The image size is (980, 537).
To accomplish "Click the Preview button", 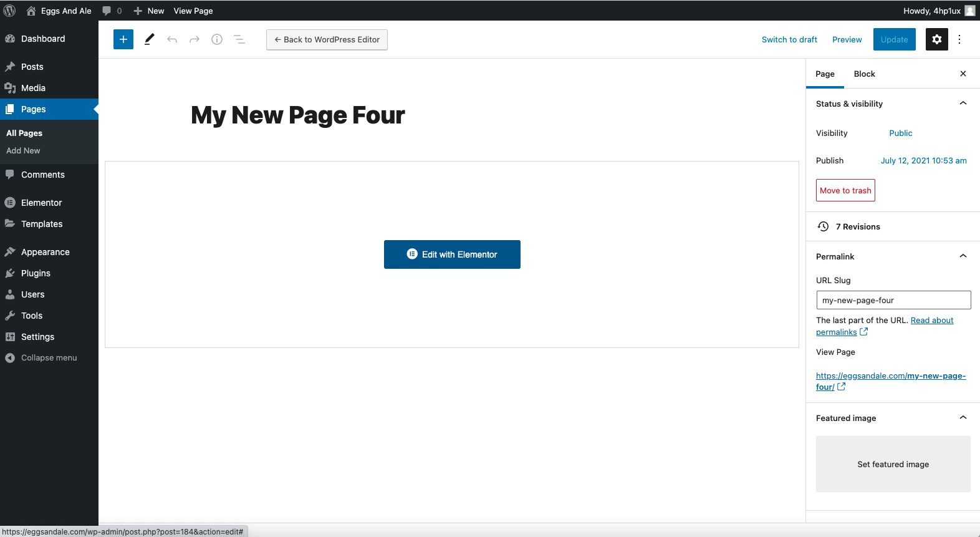I will click(847, 39).
